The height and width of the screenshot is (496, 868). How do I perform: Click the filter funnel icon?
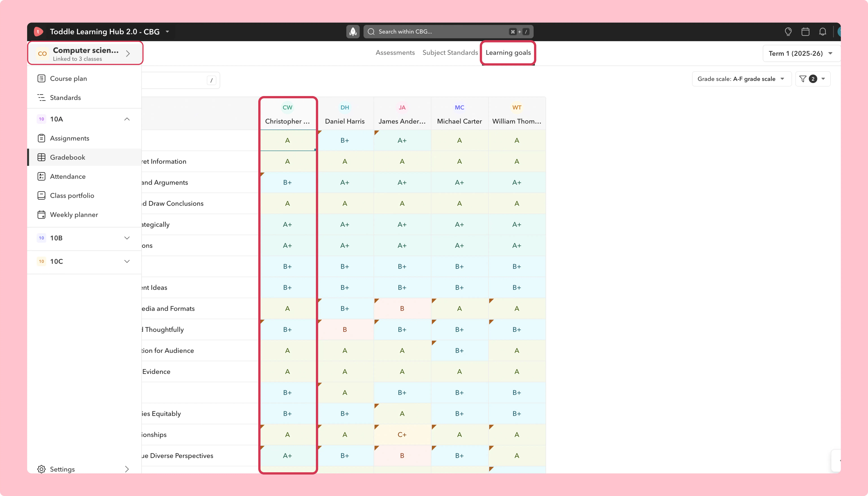(x=803, y=79)
